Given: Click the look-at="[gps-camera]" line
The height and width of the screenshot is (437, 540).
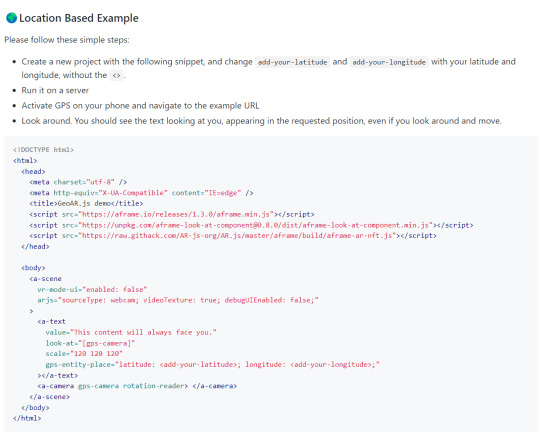Looking at the screenshot, I should pyautogui.click(x=90, y=343).
